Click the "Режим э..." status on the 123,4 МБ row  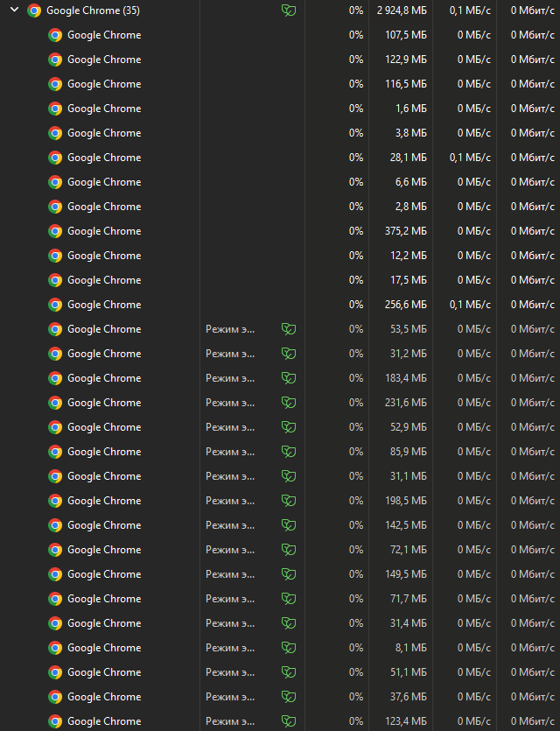pos(230,721)
